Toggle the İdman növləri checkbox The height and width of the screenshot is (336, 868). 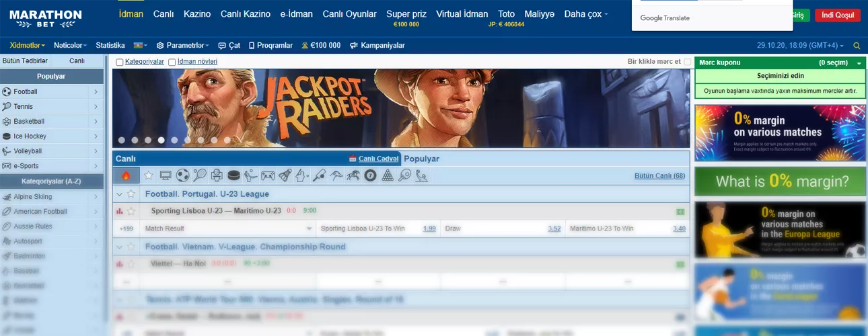tap(172, 62)
